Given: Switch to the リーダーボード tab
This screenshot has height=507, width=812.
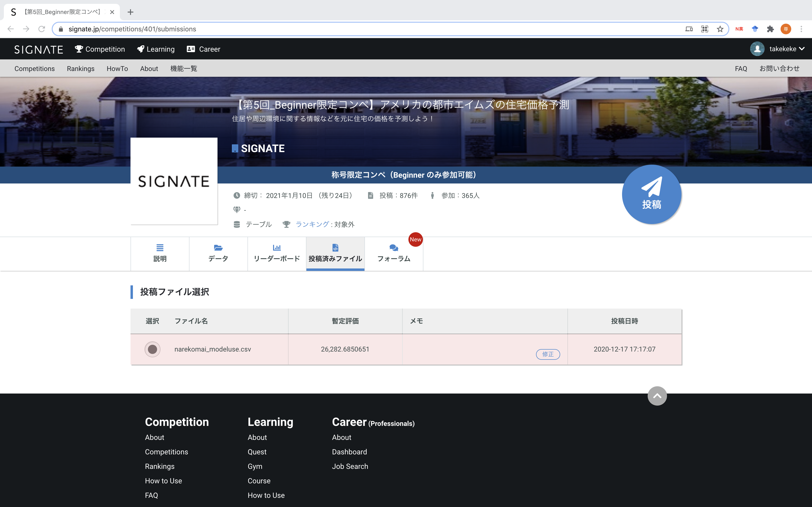Looking at the screenshot, I should (x=277, y=253).
